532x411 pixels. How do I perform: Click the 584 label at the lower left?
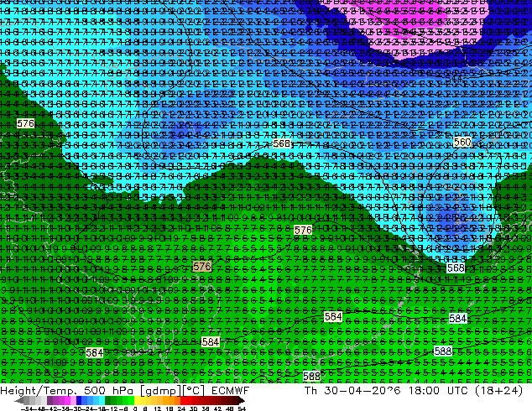(x=94, y=352)
